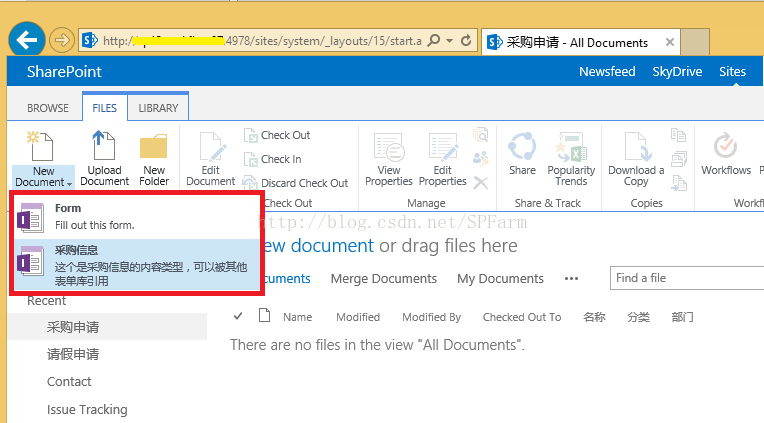The width and height of the screenshot is (764, 423).
Task: Choose Form in New Document menu
Action: 137,216
